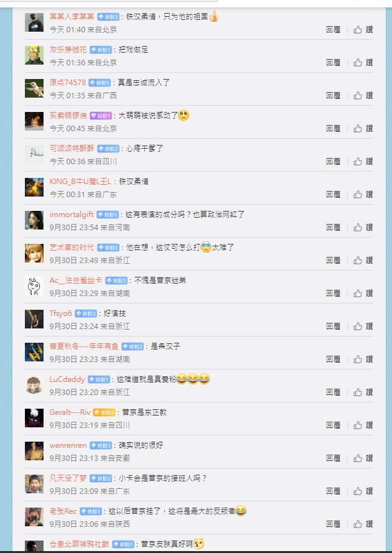The width and height of the screenshot is (392, 553).
Task: Like the comment by 某某人李某某
Action: coord(363,30)
